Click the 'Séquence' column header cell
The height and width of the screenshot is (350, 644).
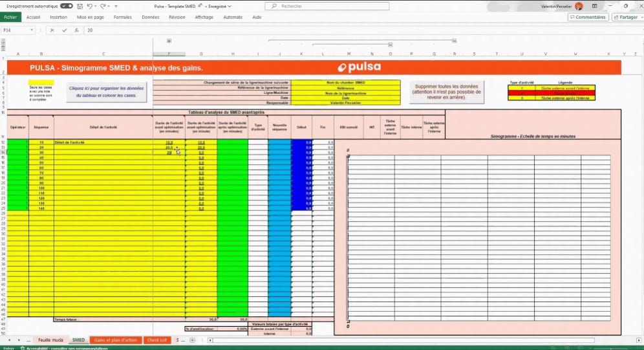coord(41,127)
